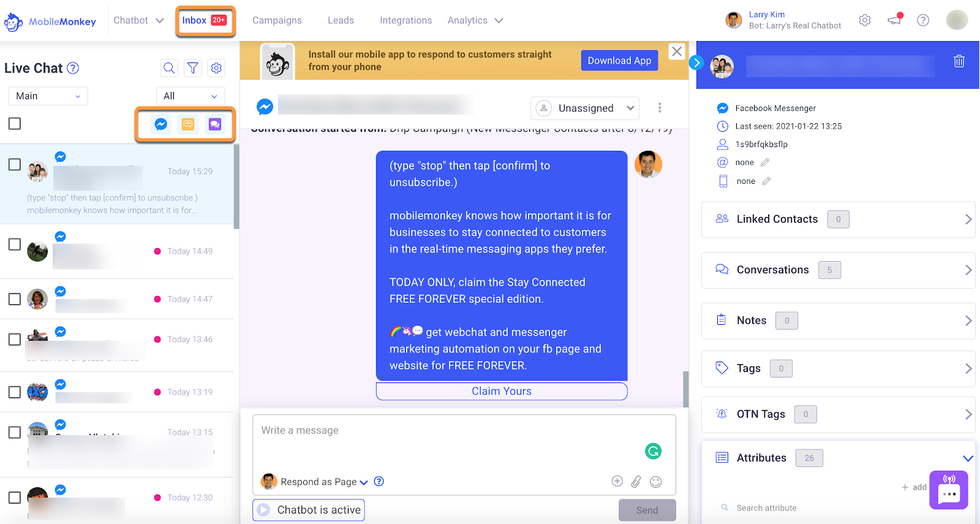Collapse contact panel with blue arrow
Image resolution: width=980 pixels, height=524 pixels.
[696, 63]
